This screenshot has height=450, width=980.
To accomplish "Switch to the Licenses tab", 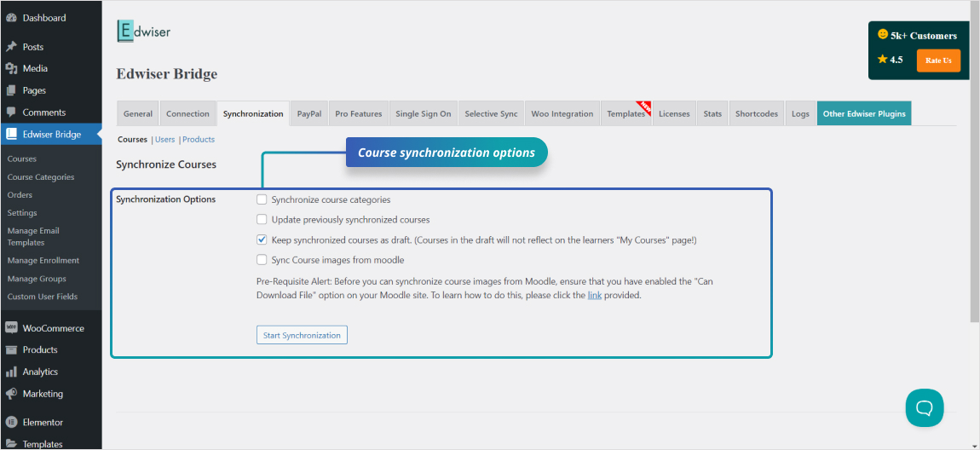I will 674,113.
